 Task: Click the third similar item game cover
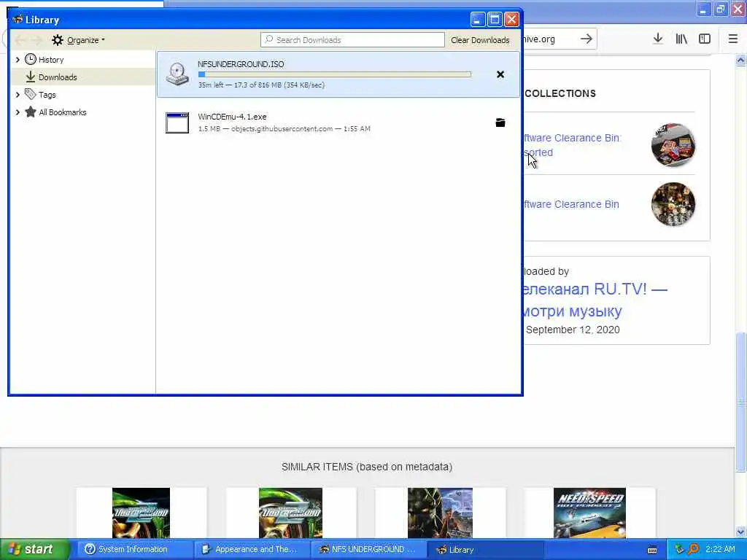(440, 513)
